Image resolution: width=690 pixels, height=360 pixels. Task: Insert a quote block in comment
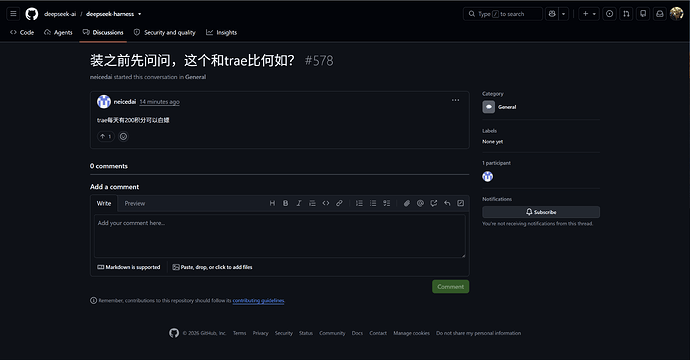pyautogui.click(x=312, y=203)
